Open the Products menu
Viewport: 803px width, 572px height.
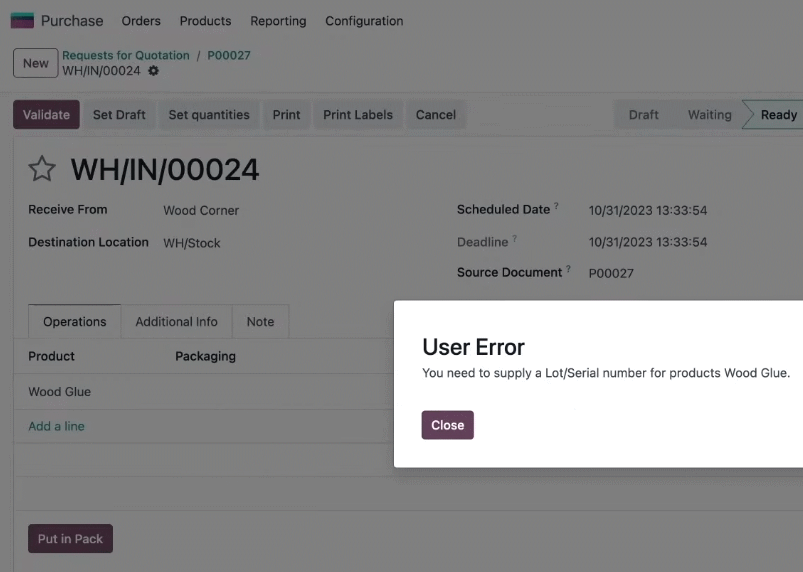205,21
